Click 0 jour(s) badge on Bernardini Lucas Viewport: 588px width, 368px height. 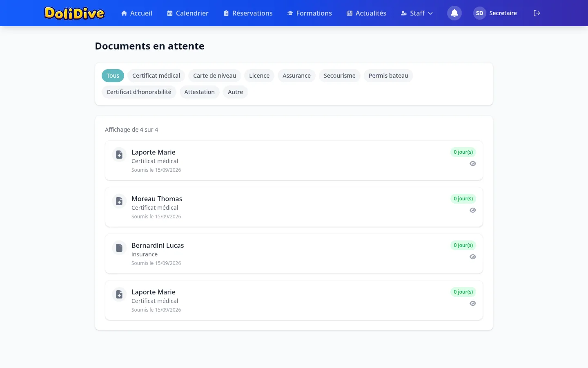coord(463,245)
